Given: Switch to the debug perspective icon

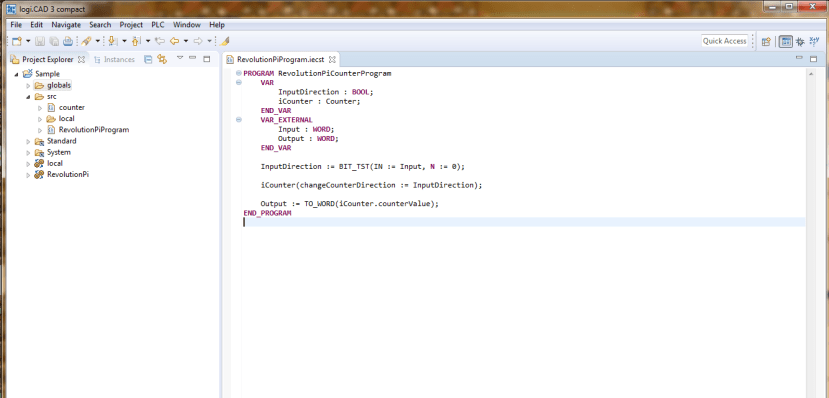Looking at the screenshot, I should pyautogui.click(x=800, y=41).
